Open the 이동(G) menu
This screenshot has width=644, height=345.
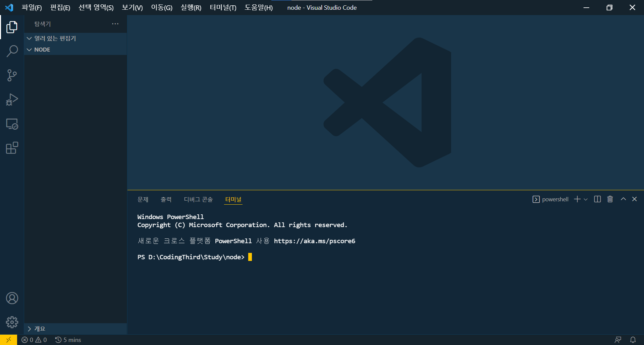pos(162,7)
